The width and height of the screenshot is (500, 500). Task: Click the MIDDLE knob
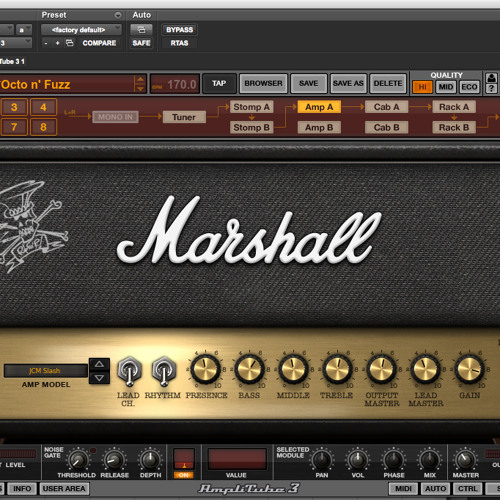293,369
